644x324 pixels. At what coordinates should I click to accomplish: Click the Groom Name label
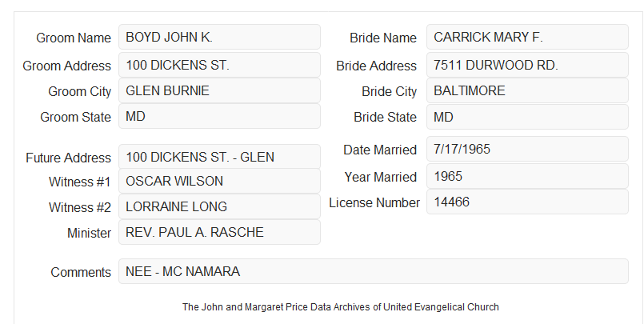(74, 38)
